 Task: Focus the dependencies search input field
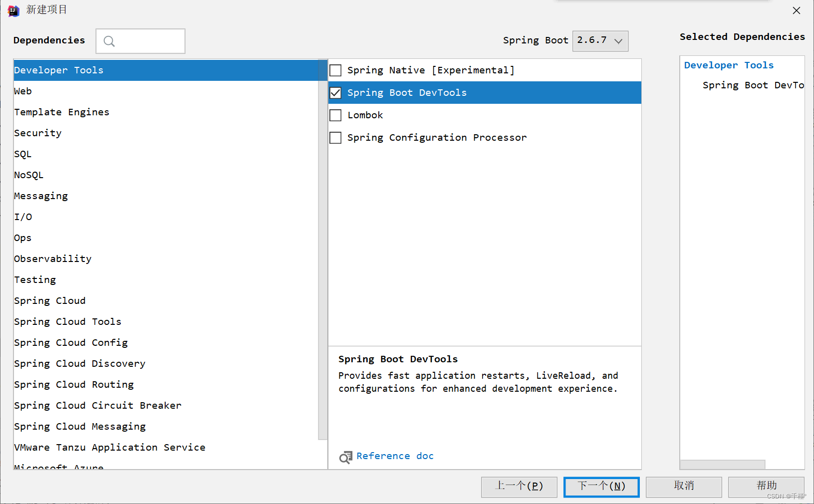(140, 41)
